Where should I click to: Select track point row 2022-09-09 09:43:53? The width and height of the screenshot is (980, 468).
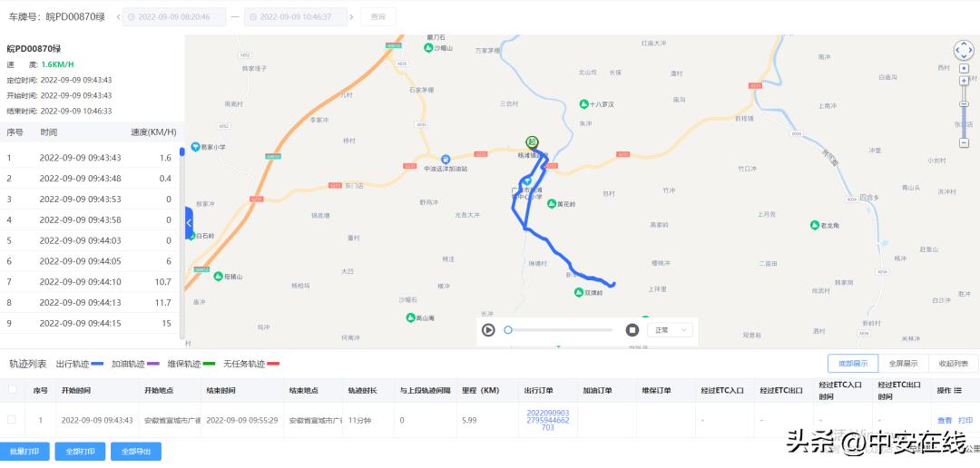point(90,199)
